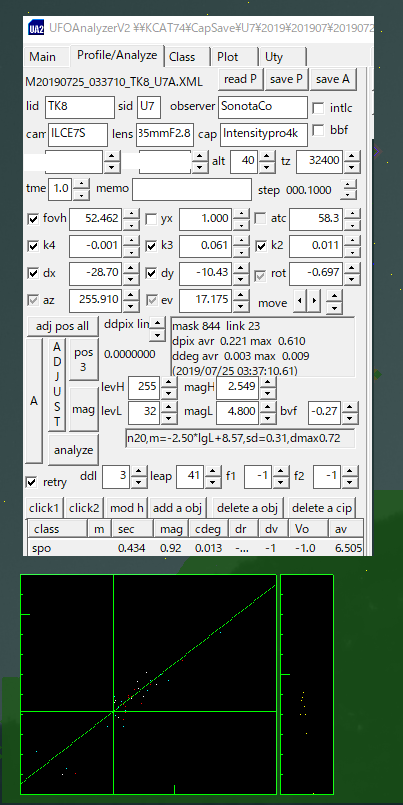Image resolution: width=403 pixels, height=805 pixels.
Task: Toggle the intlc checkbox
Action: tap(319, 108)
